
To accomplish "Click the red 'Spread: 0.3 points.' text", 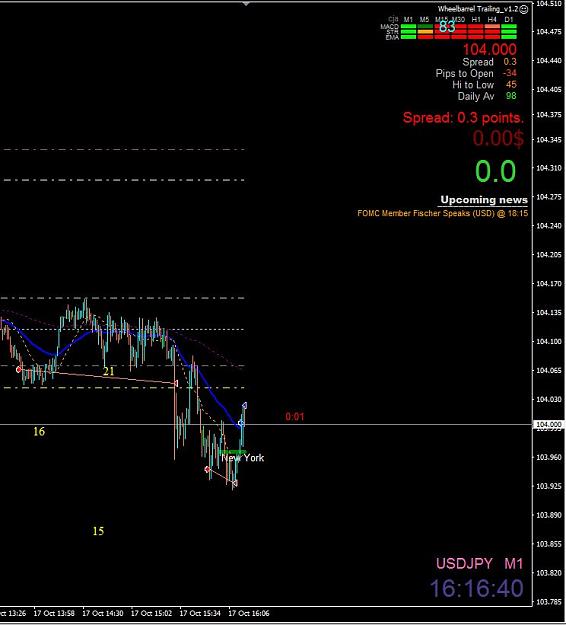I will tap(463, 118).
